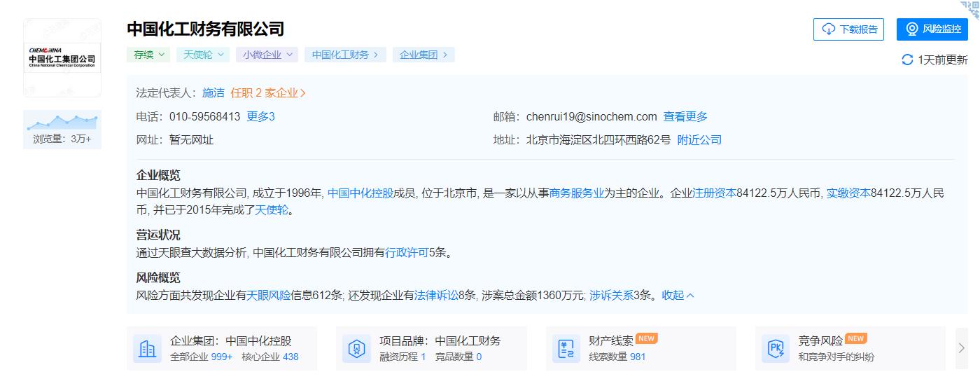The height and width of the screenshot is (379, 980).
Task: Open the 天眼风险 link
Action: [268, 296]
